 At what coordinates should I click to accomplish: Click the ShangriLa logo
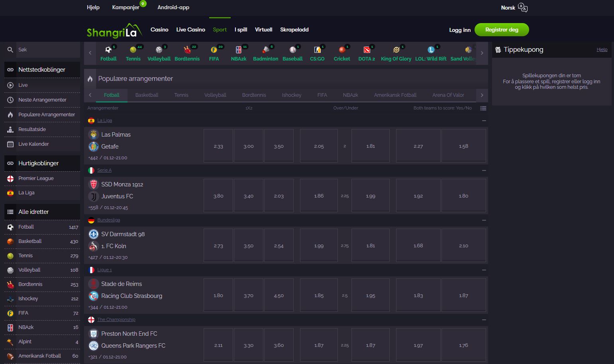click(112, 31)
